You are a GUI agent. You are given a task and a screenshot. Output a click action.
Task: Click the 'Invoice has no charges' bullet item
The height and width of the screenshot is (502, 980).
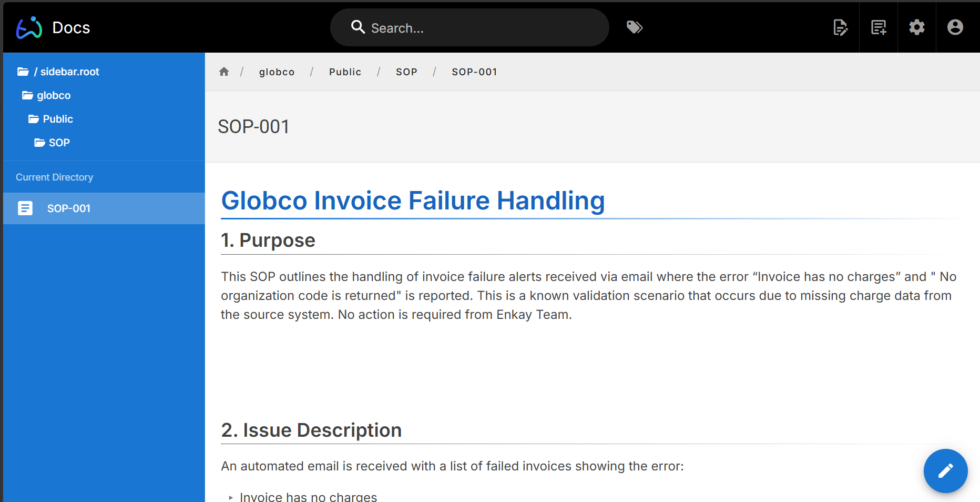[x=308, y=497]
